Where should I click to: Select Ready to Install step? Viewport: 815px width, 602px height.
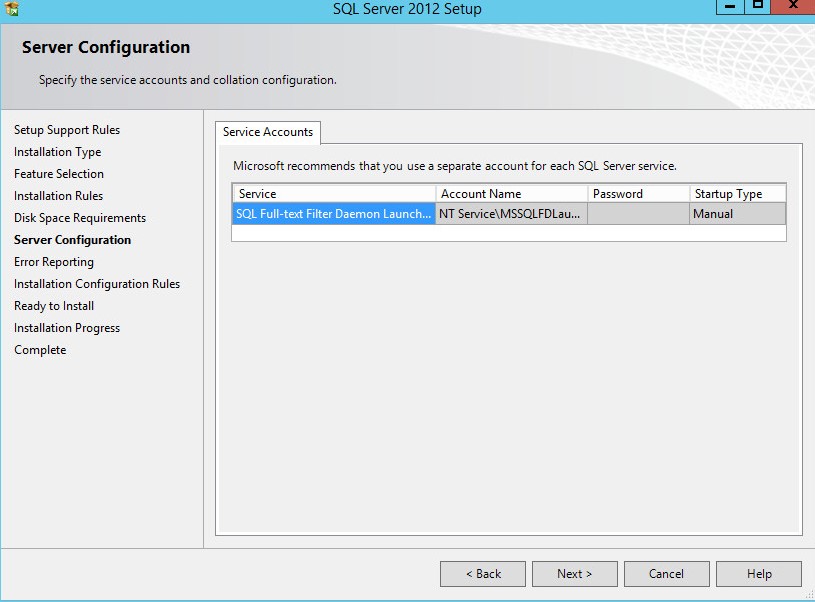pos(54,306)
